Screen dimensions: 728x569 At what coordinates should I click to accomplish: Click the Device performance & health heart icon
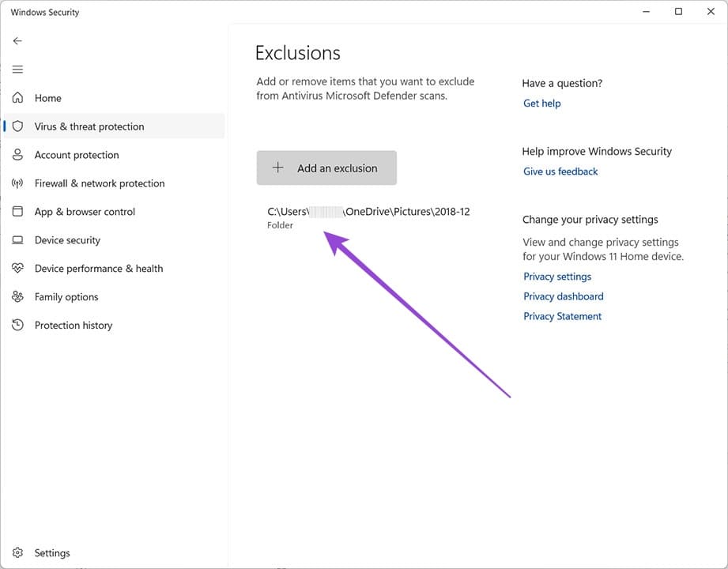click(x=17, y=269)
